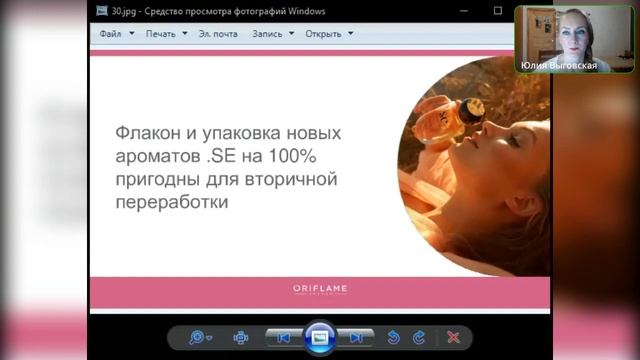Expand the arrow next to Печать
This screenshot has height=360, width=640.
185,33
